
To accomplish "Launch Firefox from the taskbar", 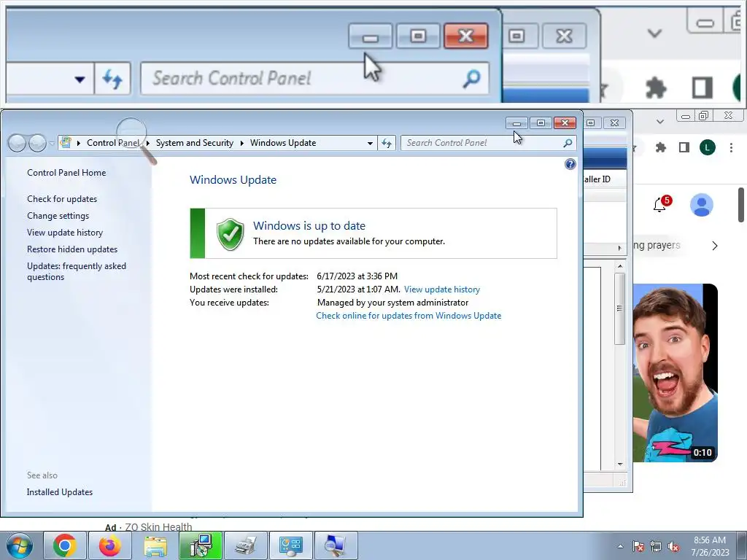I will pos(109,545).
